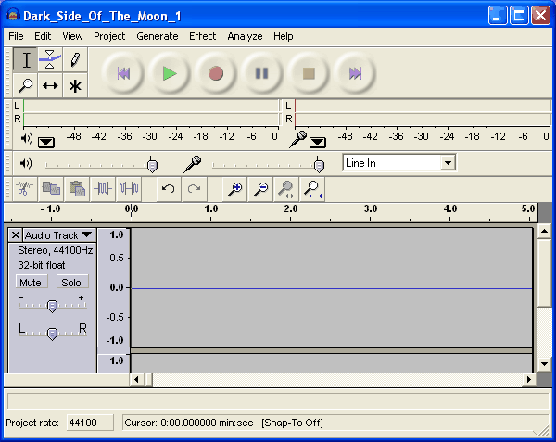The image size is (556, 442).
Task: Select the Draw pencil tool
Action: point(75,60)
